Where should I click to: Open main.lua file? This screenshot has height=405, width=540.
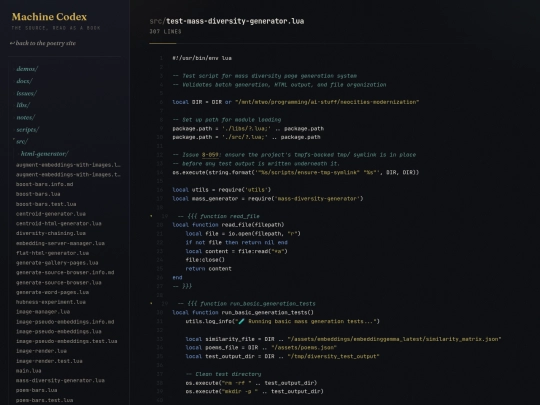click(x=29, y=371)
